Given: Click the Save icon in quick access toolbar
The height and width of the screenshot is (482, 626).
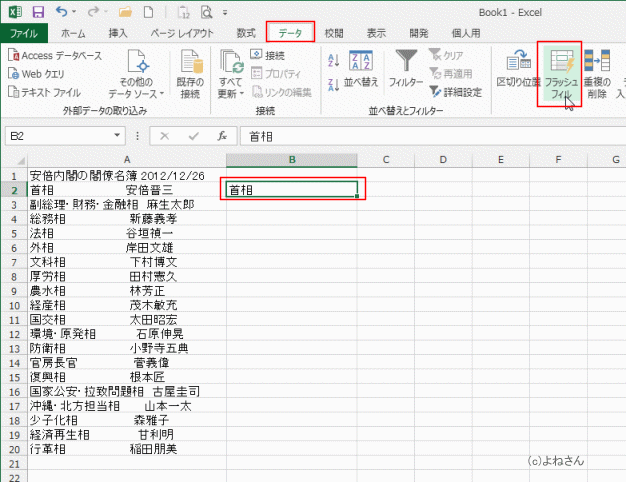Looking at the screenshot, I should (38, 12).
